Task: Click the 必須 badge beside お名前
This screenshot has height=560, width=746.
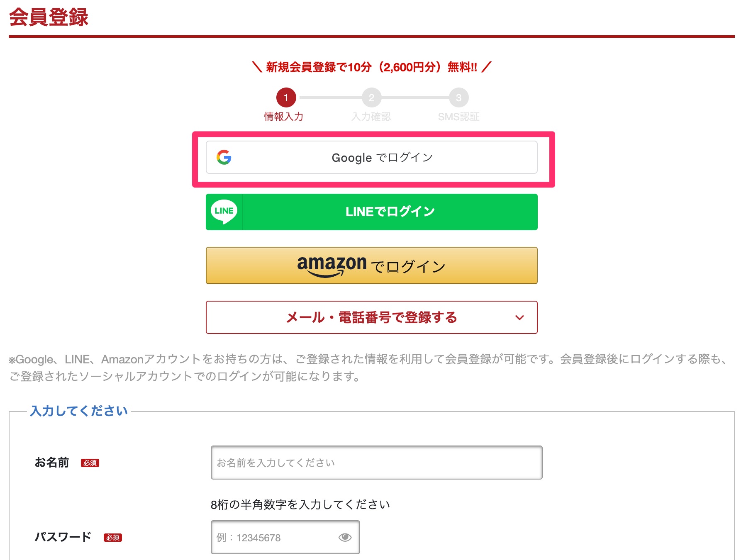Action: click(x=90, y=463)
